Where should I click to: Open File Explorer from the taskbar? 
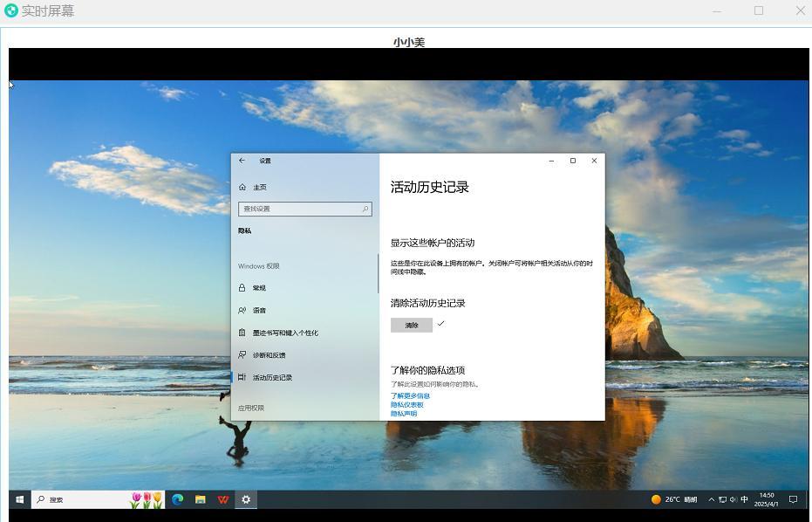click(201, 499)
